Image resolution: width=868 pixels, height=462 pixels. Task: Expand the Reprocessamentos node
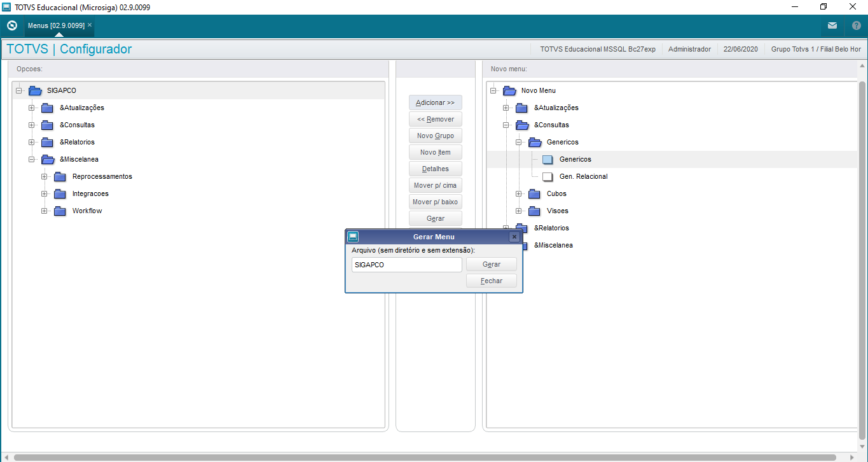coord(45,176)
